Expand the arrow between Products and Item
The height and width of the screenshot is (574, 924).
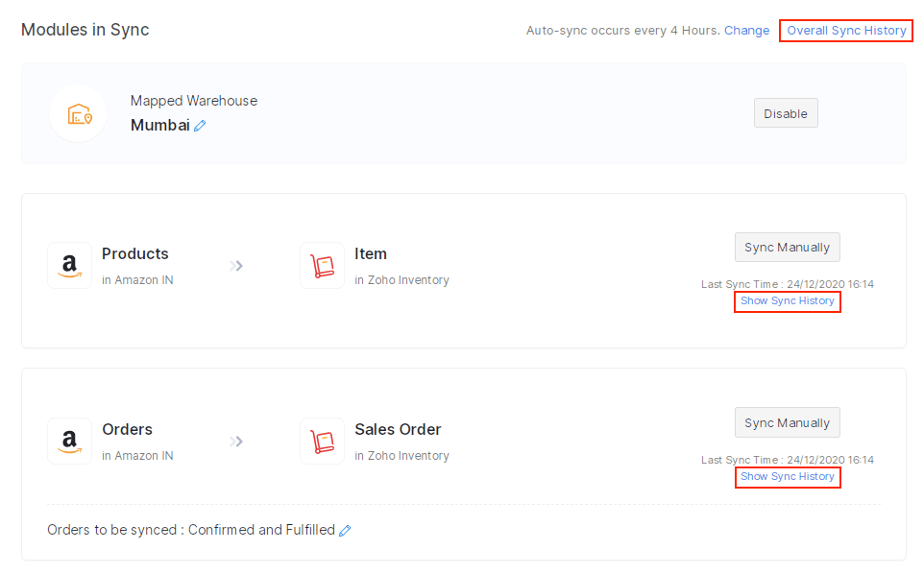pos(237,265)
